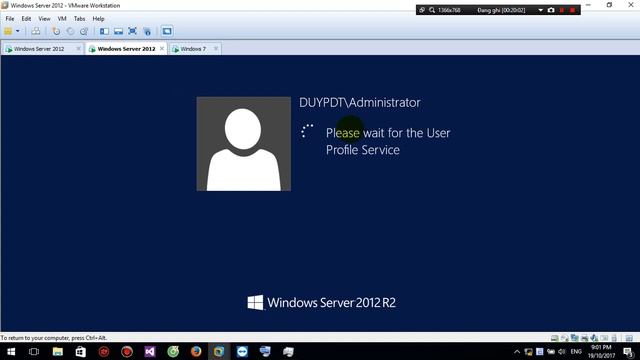Click the printer device status icon
Viewport: 640px width, 360px height.
click(584, 338)
